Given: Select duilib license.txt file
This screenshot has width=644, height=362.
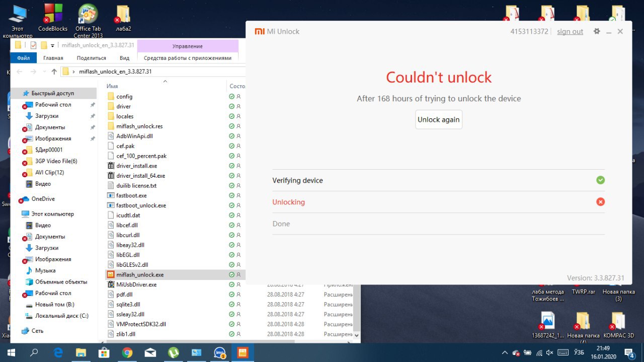Looking at the screenshot, I should 136,185.
